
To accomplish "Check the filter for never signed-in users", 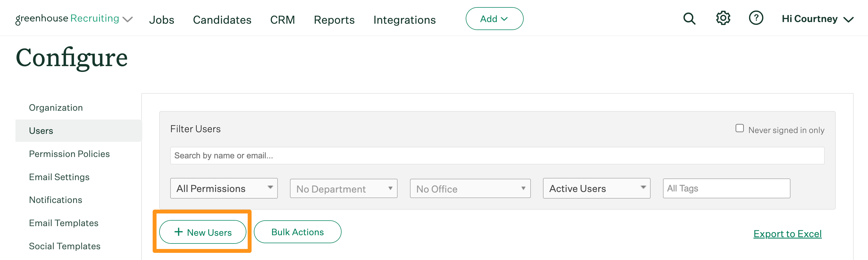I will pyautogui.click(x=740, y=128).
